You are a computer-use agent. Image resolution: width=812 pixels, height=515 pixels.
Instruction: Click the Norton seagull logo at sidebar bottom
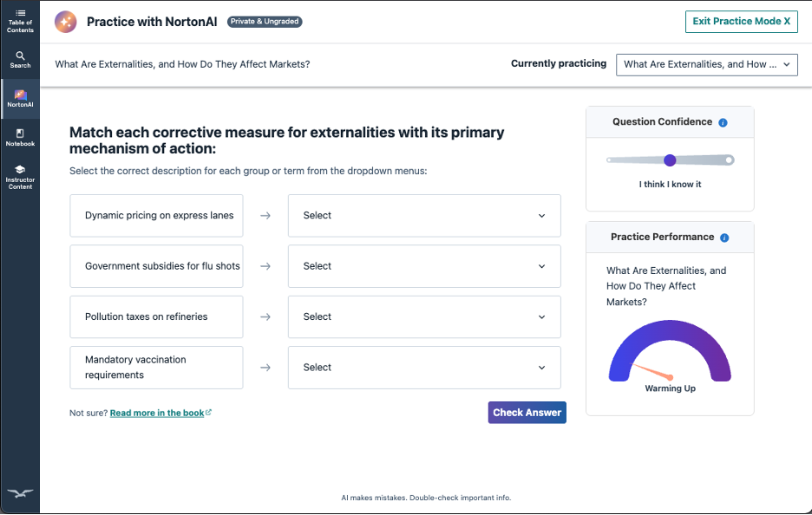tap(20, 493)
